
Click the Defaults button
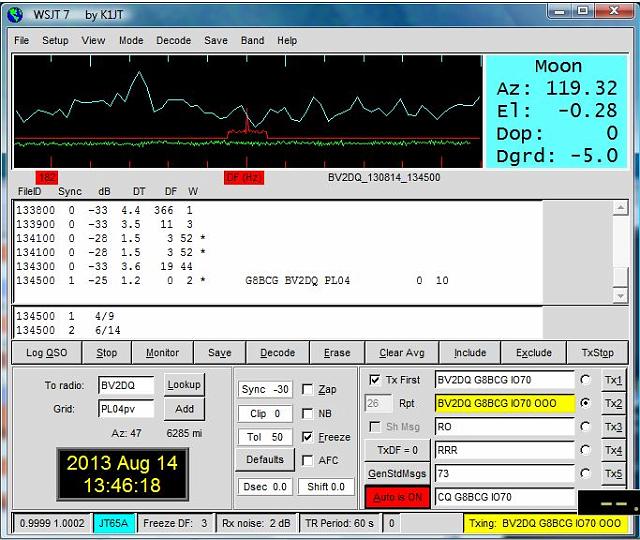pyautogui.click(x=265, y=460)
